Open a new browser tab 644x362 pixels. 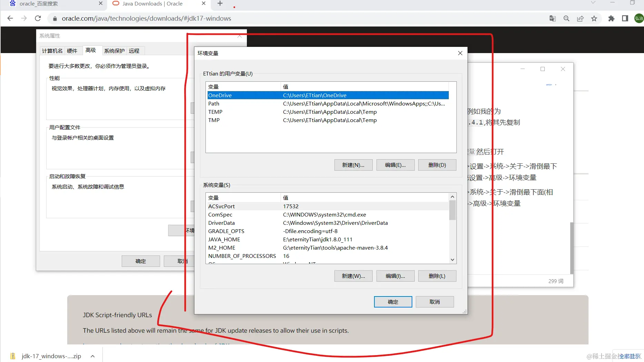pos(220,3)
